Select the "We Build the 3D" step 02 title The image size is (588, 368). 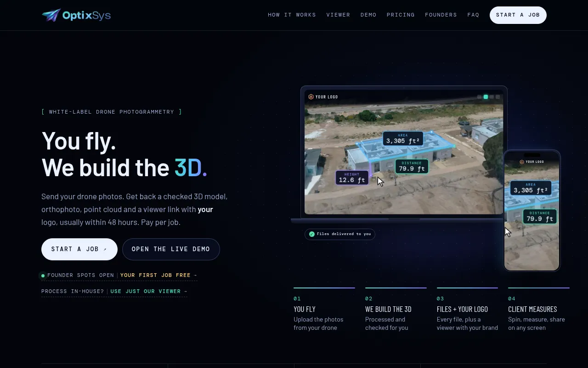pos(388,310)
